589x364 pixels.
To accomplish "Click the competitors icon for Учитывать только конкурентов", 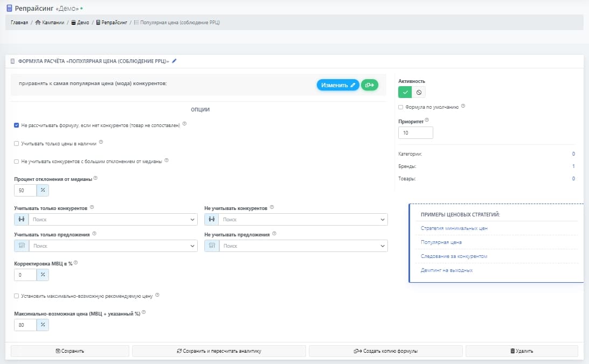I will coord(22,220).
